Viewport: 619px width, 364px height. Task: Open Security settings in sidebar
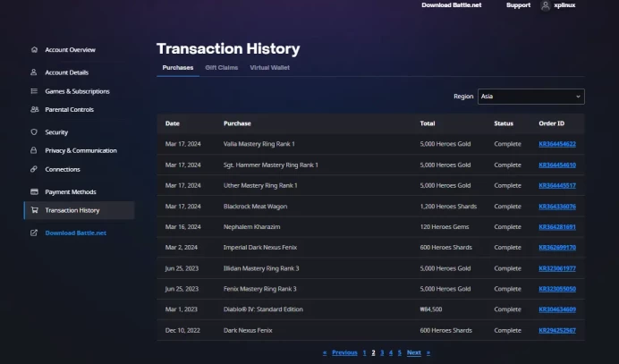tap(56, 131)
